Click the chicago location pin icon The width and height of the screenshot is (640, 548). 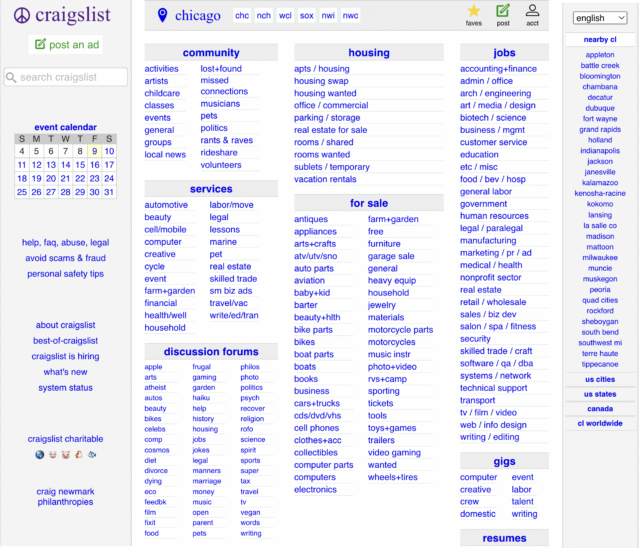[162, 15]
